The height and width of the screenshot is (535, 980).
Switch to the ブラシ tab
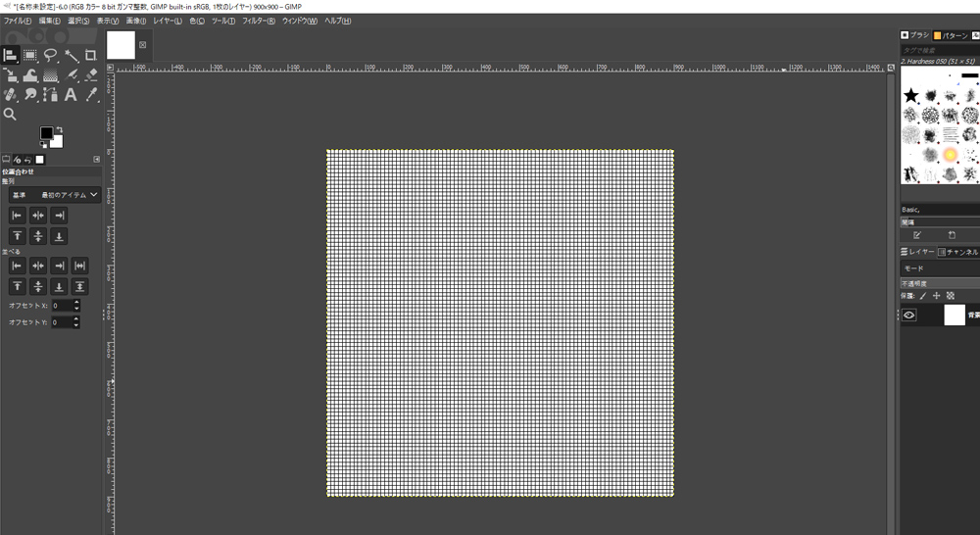click(x=915, y=35)
